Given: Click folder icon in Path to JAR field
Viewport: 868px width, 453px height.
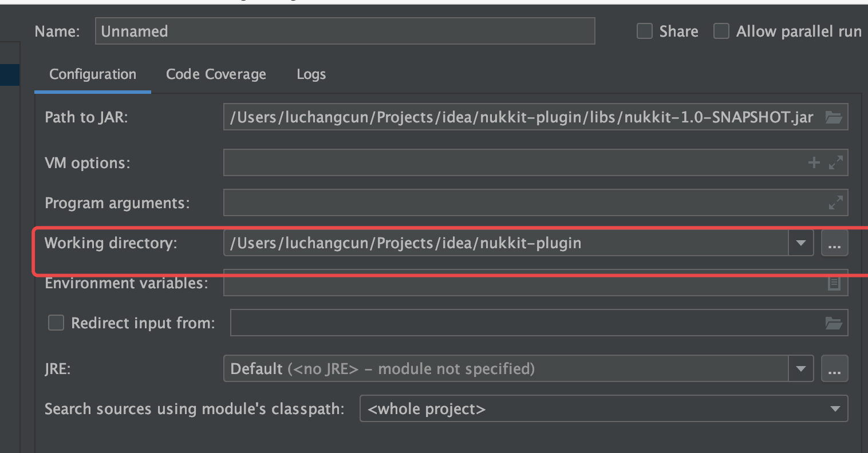Looking at the screenshot, I should coord(833,118).
